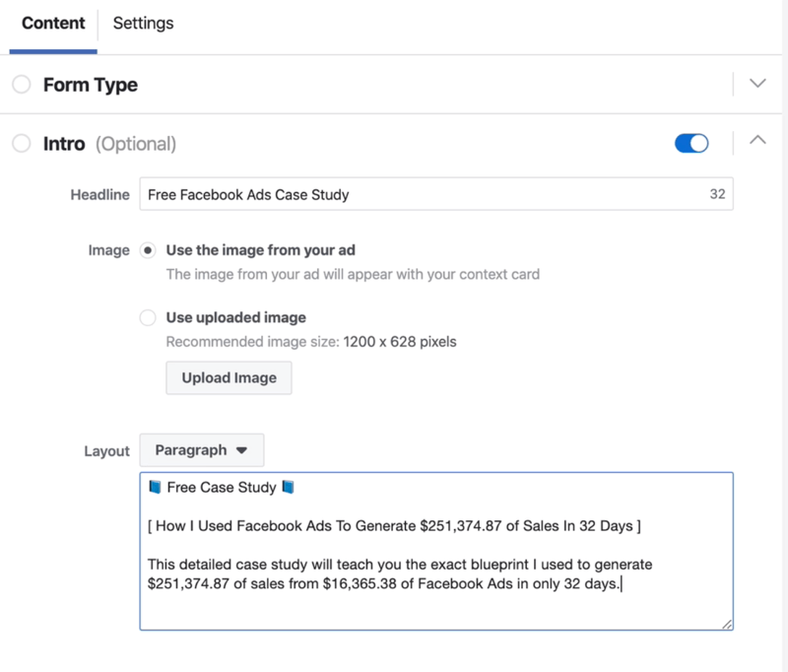Viewport: 788px width, 672px height.
Task: Click inside the intro paragraph text area
Action: coord(436,552)
